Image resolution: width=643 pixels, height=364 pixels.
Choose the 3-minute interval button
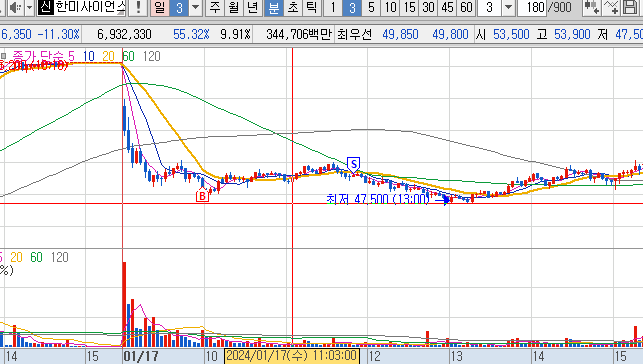[352, 7]
